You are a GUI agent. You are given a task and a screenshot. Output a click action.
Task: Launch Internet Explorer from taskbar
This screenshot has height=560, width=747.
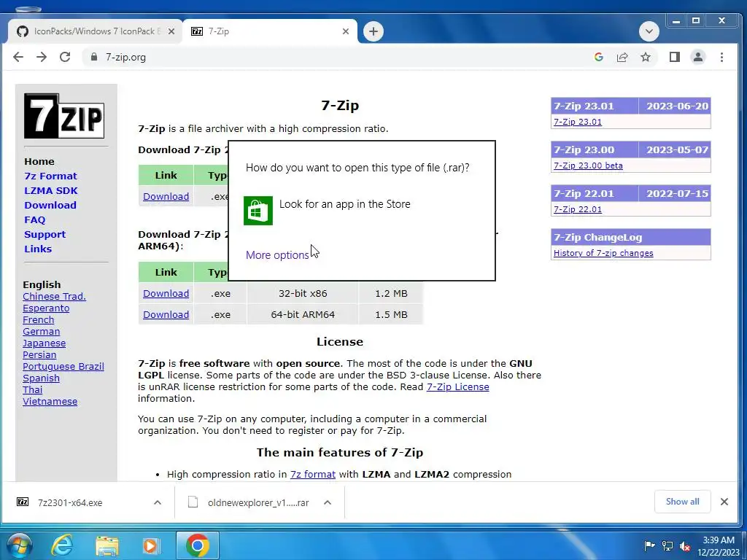[x=63, y=545]
